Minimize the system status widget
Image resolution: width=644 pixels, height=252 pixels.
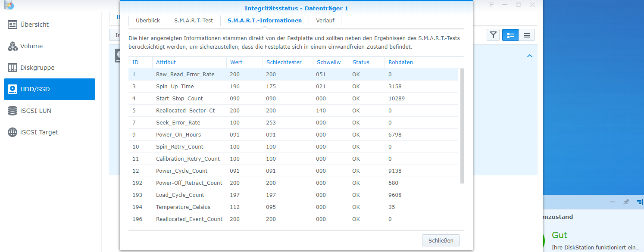click(x=613, y=202)
